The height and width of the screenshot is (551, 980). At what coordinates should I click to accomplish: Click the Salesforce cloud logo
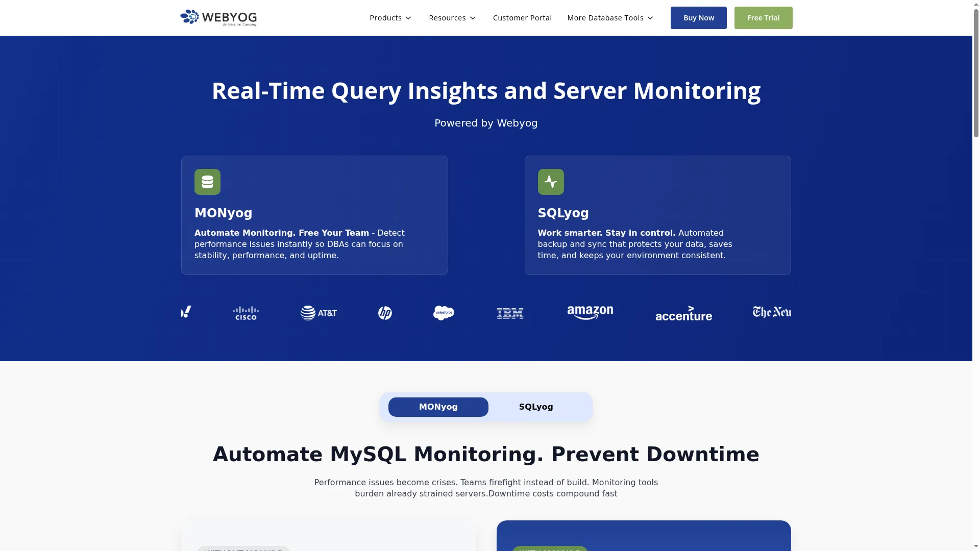(444, 313)
